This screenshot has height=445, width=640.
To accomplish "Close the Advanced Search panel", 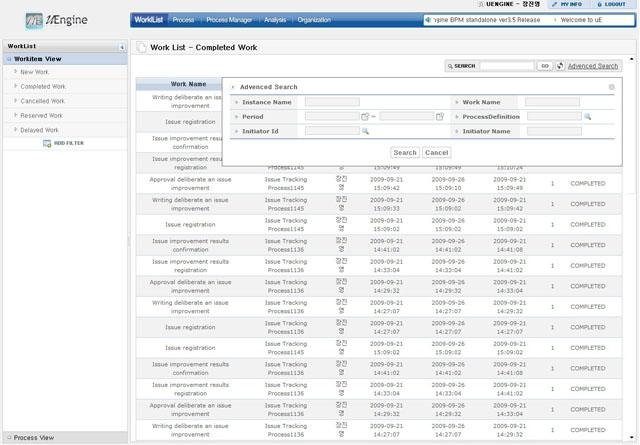I will (611, 87).
